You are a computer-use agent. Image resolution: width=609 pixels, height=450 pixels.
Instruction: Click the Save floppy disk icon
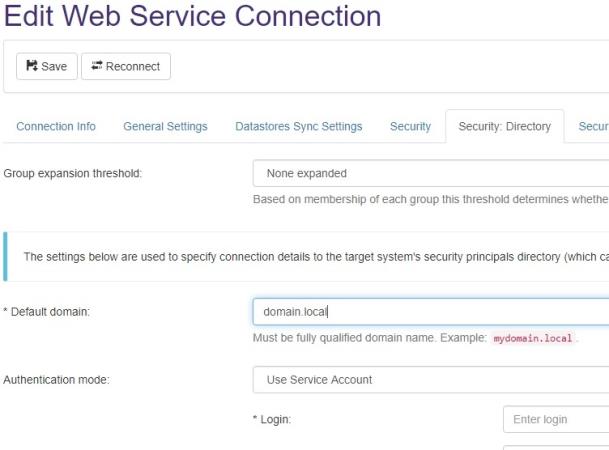pyautogui.click(x=32, y=67)
